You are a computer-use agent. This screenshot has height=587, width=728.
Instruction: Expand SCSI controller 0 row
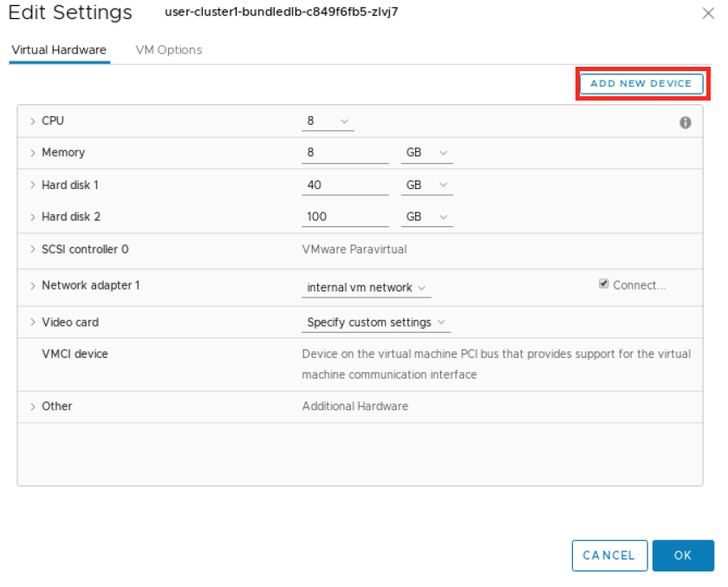pos(33,250)
